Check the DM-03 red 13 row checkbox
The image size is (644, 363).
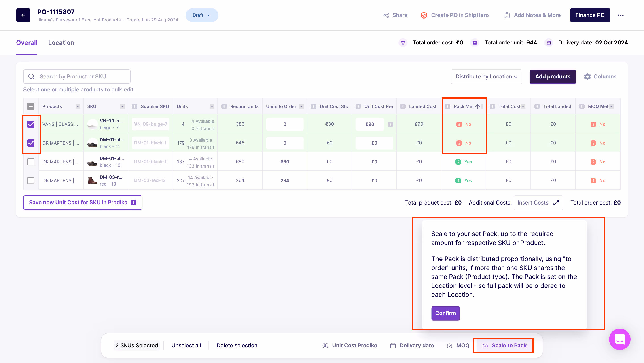pos(31,180)
